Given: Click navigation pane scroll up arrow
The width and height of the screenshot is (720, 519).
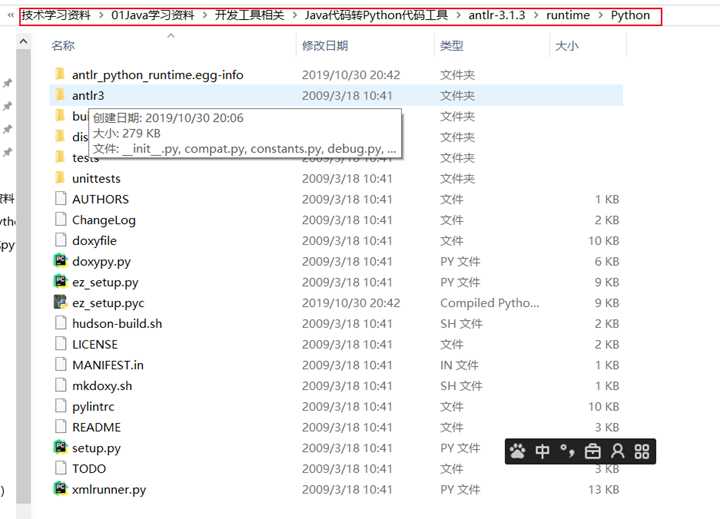Looking at the screenshot, I should point(23,42).
